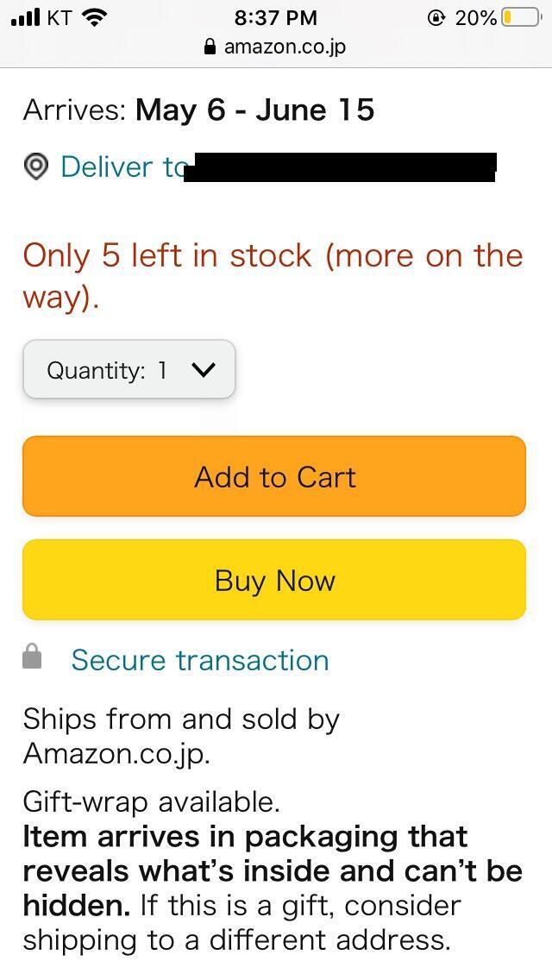Tap Ships from and sold by Amazon.co.jp
This screenshot has width=552, height=980.
pyautogui.click(x=181, y=736)
